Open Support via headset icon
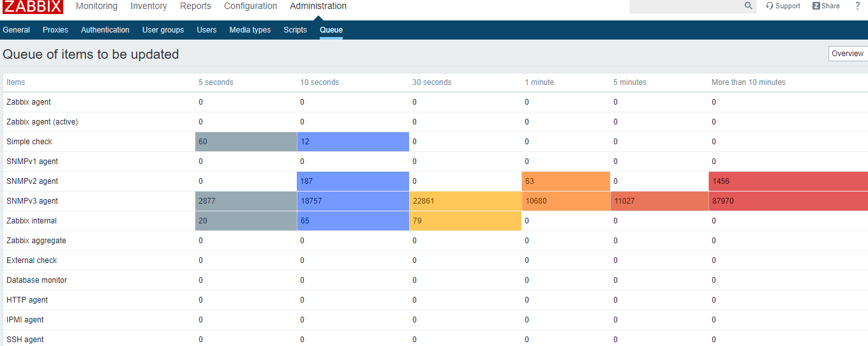The height and width of the screenshot is (346, 868). (770, 6)
